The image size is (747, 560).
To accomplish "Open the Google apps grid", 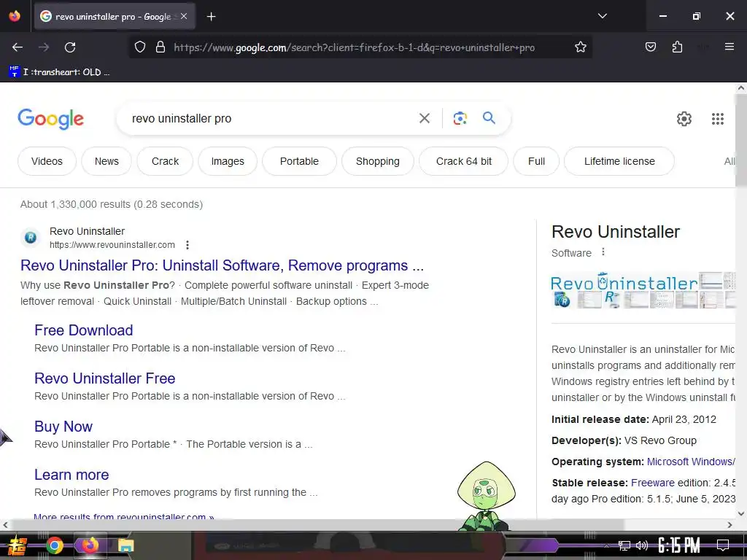I will (718, 119).
